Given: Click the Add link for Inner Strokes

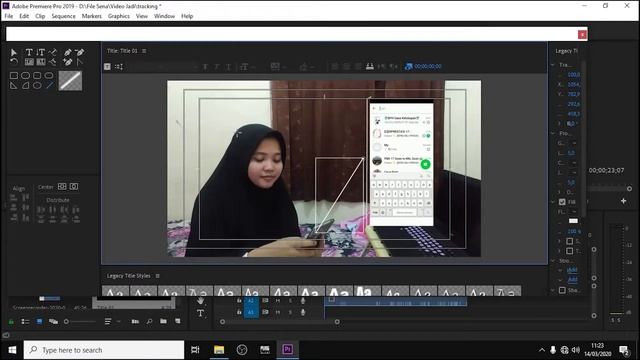Looking at the screenshot, I should [572, 270].
